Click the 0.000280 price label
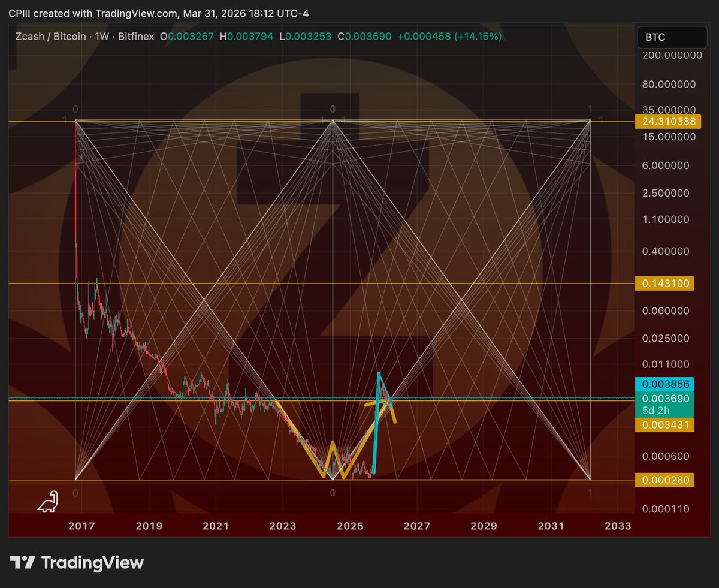719x588 pixels. coord(664,480)
